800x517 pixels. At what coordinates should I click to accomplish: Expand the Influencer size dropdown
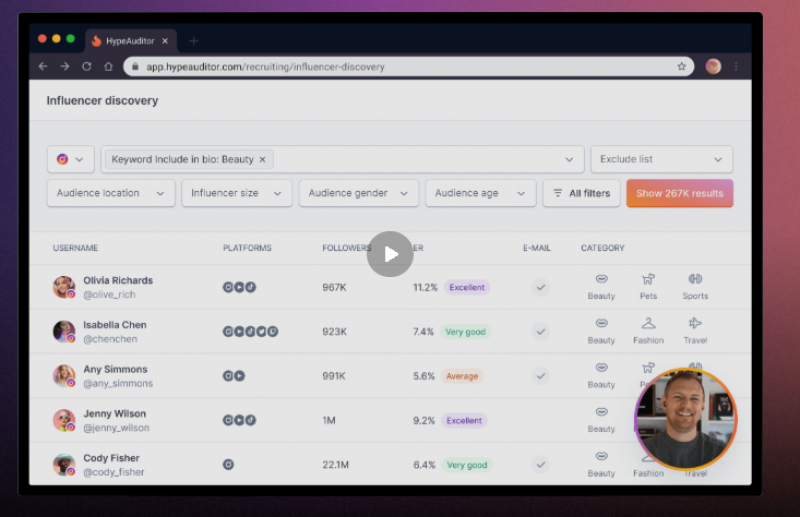[x=236, y=193]
